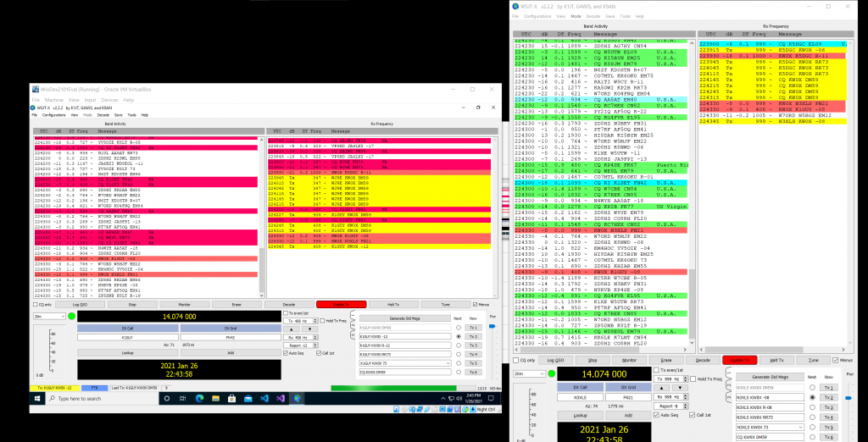Expand the K1GUY KW0X 73 message combo box
868x442 pixels.
[448, 363]
